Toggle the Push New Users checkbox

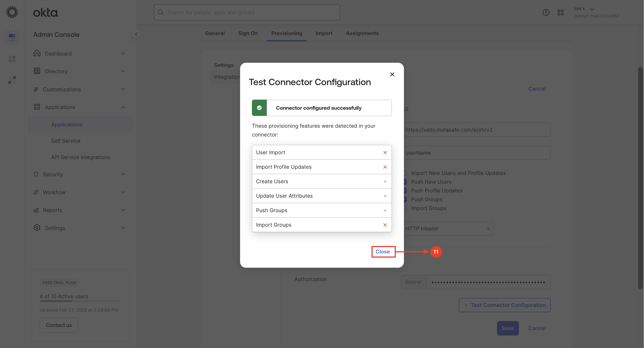click(x=405, y=182)
